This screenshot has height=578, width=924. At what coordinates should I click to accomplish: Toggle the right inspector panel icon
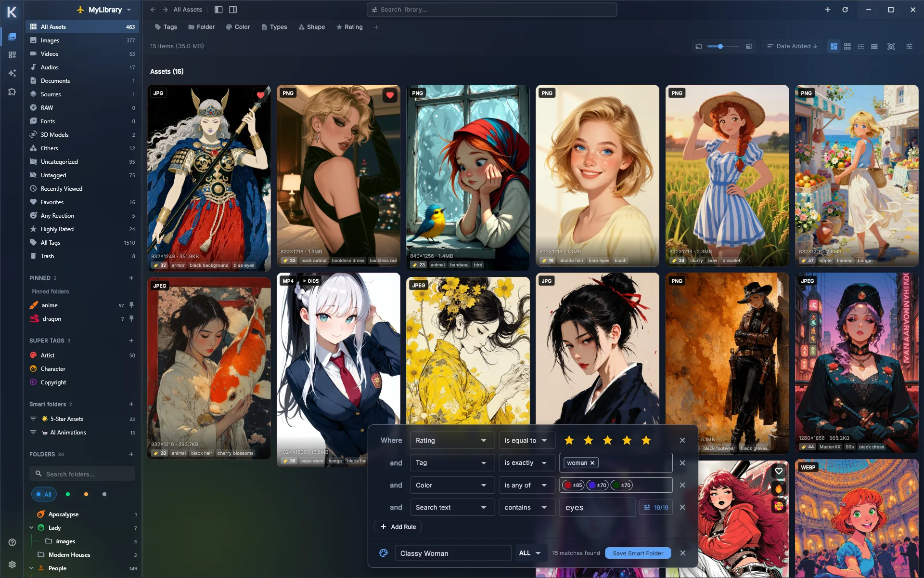click(x=233, y=10)
